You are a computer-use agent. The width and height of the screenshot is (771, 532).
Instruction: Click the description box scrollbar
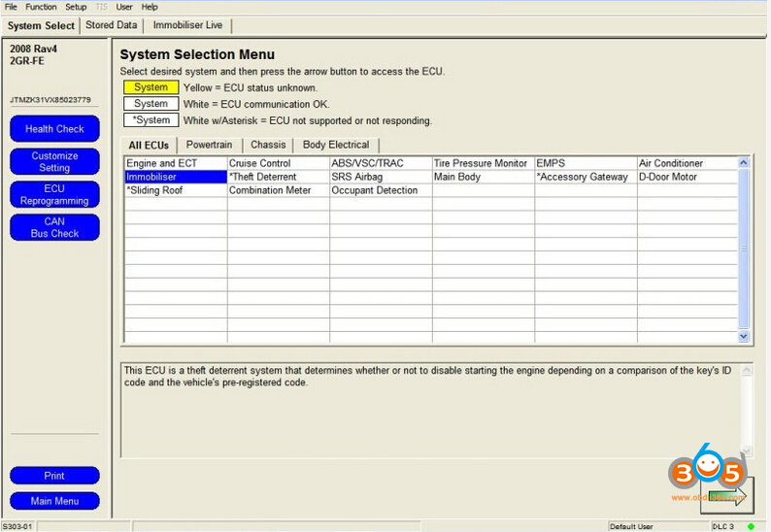click(747, 410)
